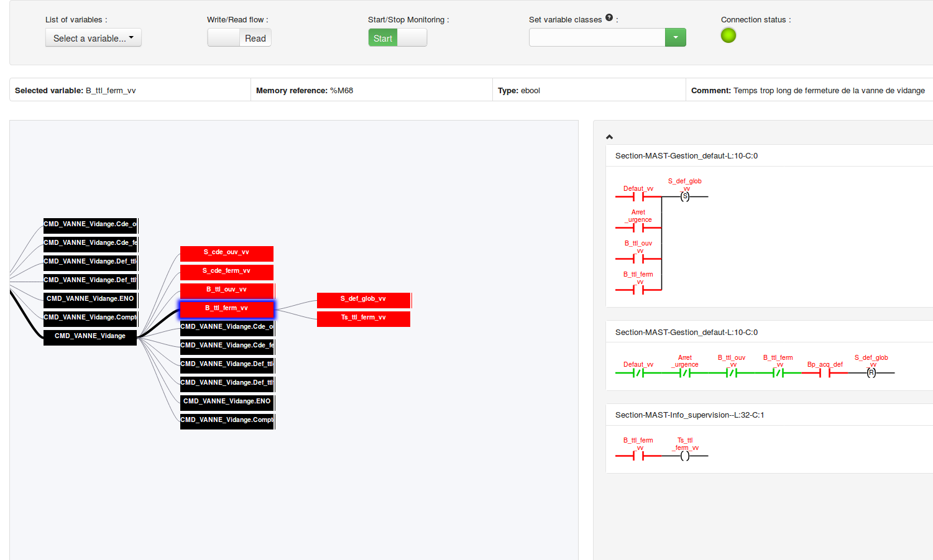Select the CMD_VANNE_Vidange root node
The height and width of the screenshot is (560, 933).
pos(90,337)
